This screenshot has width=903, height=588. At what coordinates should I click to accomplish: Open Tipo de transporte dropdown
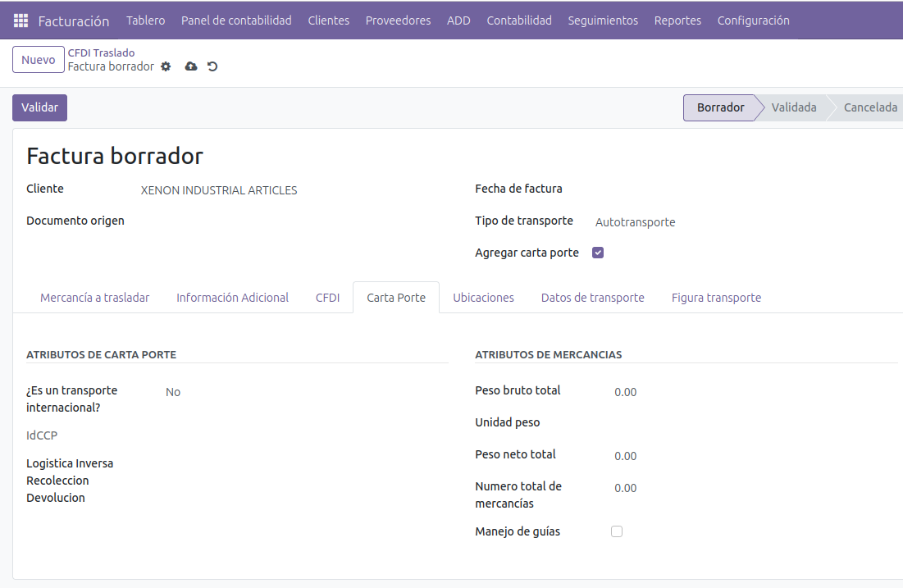point(738,222)
